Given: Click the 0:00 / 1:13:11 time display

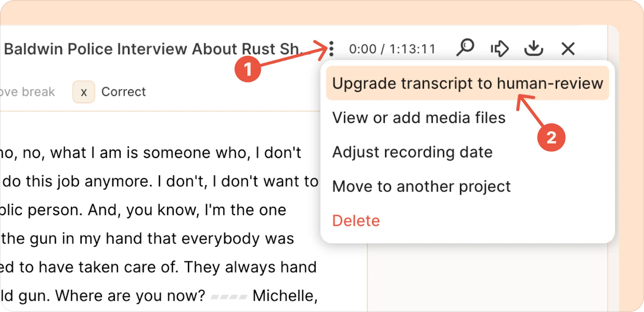Looking at the screenshot, I should [392, 49].
